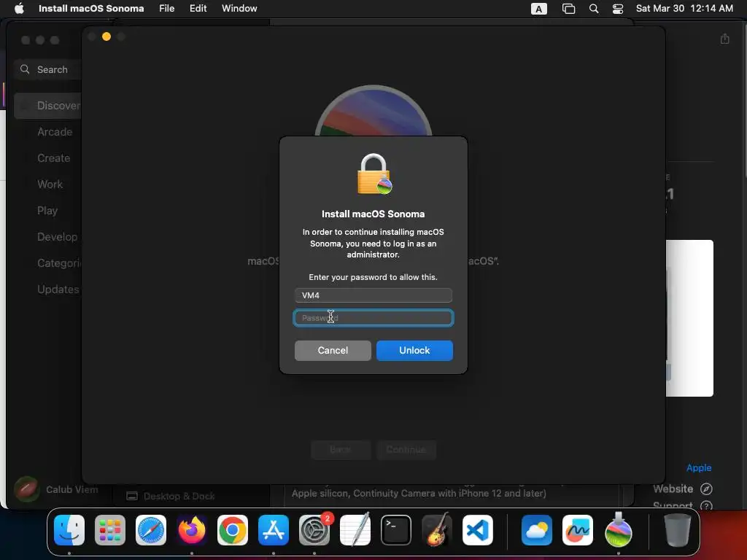The height and width of the screenshot is (560, 747).
Task: Open Launchpad from the Dock
Action: click(x=110, y=530)
